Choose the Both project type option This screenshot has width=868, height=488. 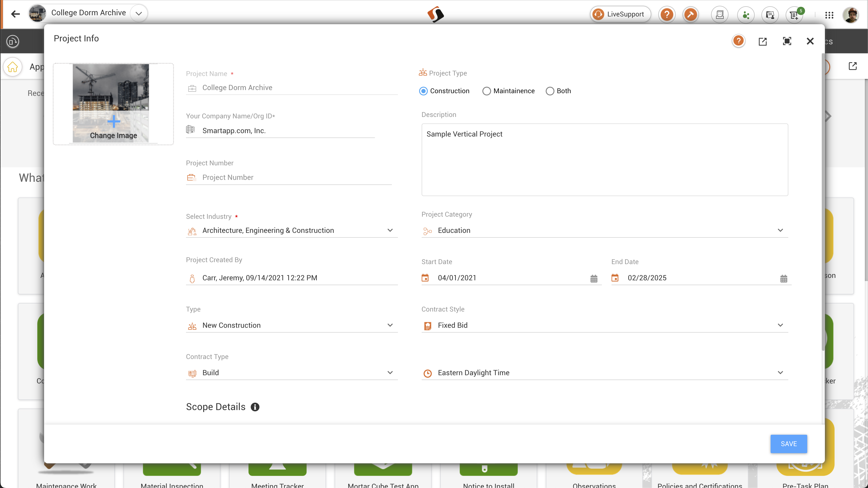click(550, 91)
